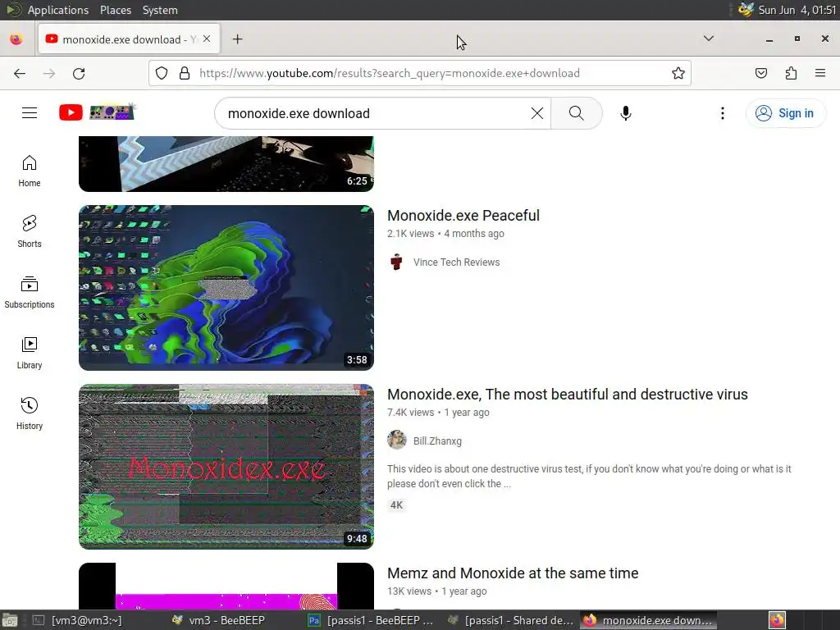The image size is (840, 630).
Task: Click the show desktop button in taskbar
Action: [9, 620]
